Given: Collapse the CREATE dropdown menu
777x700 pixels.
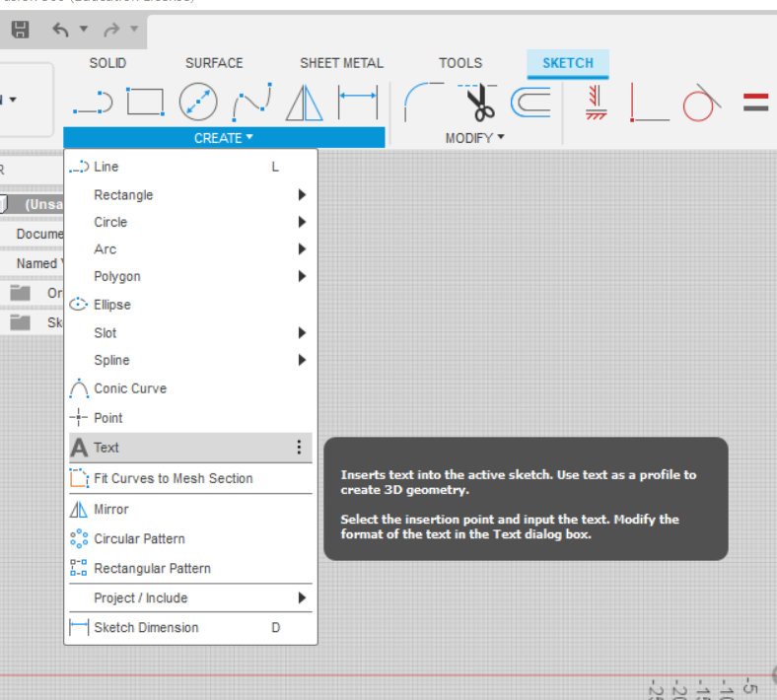Looking at the screenshot, I should 224,138.
